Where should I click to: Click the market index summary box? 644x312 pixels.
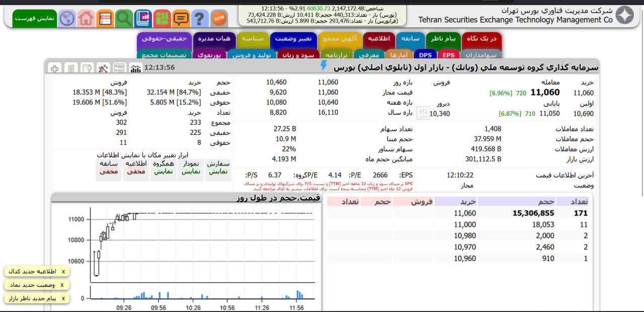(x=321, y=15)
